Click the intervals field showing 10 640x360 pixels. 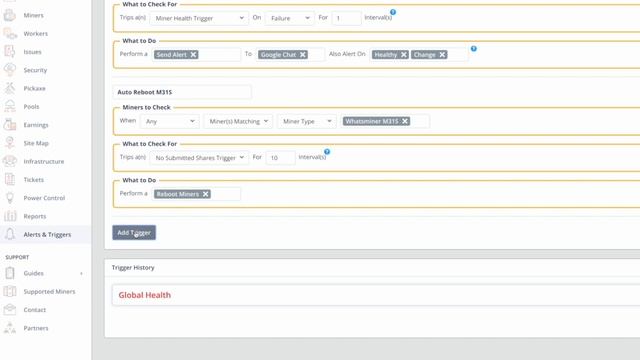(280, 158)
